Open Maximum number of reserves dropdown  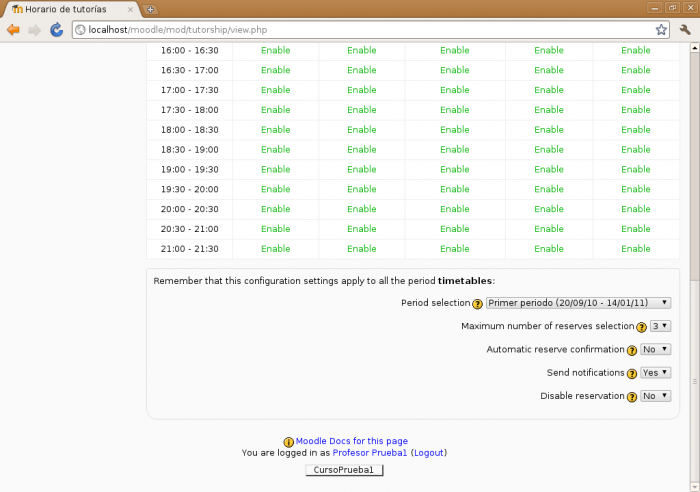660,326
